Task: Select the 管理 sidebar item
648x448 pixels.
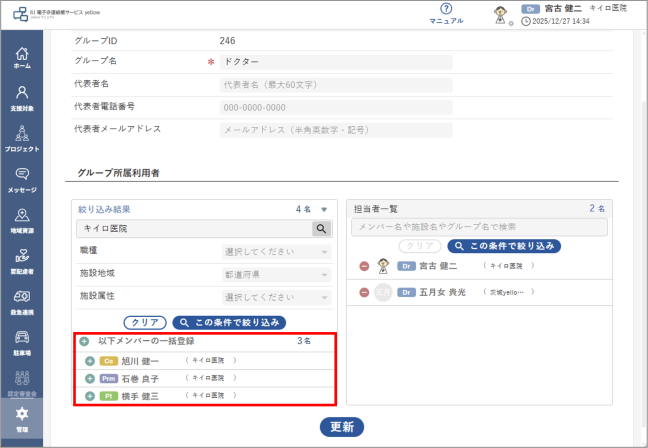Action: [x=22, y=419]
